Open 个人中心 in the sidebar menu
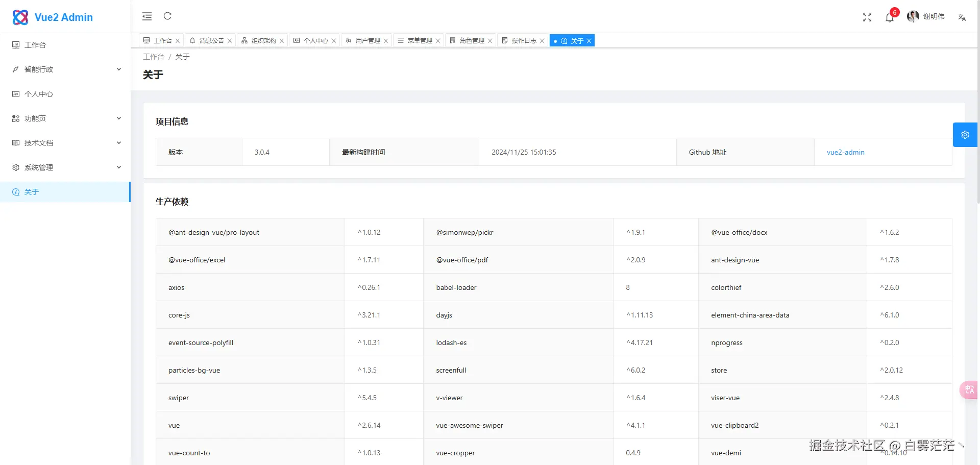980x465 pixels. pyautogui.click(x=65, y=94)
